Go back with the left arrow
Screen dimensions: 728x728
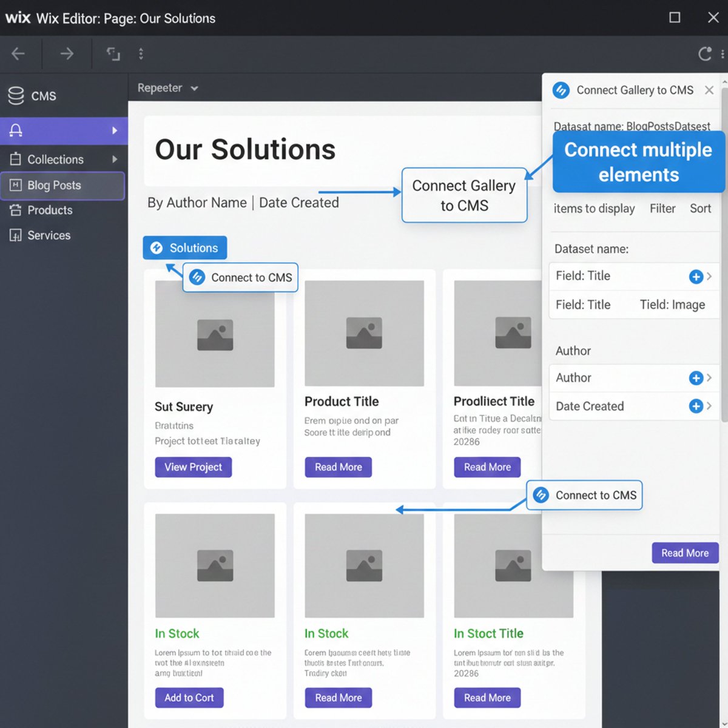click(x=18, y=54)
